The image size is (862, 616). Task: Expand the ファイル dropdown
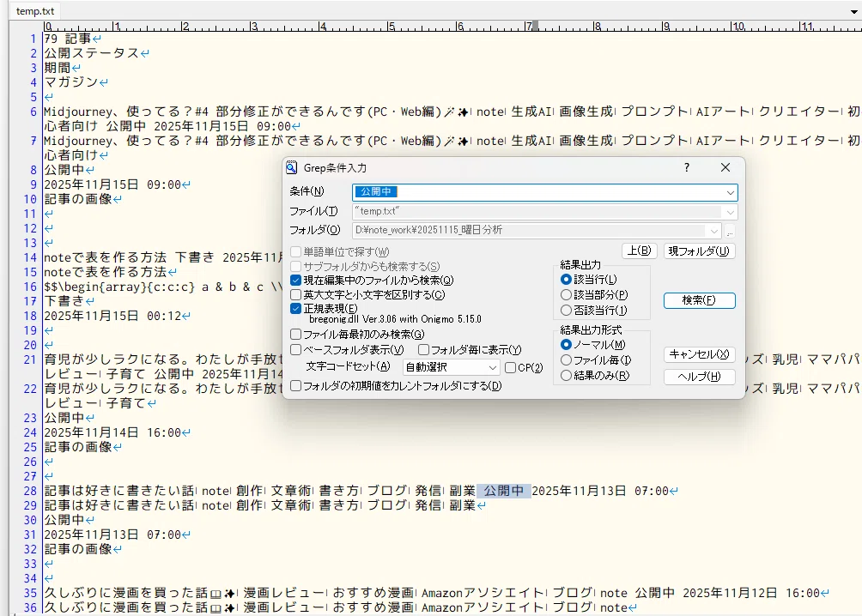(x=730, y=212)
